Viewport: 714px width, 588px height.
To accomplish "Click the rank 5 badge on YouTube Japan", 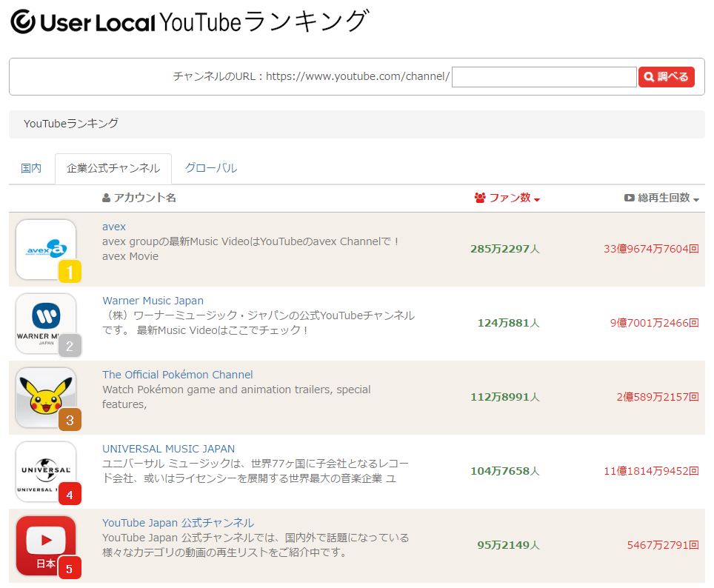I will (70, 568).
